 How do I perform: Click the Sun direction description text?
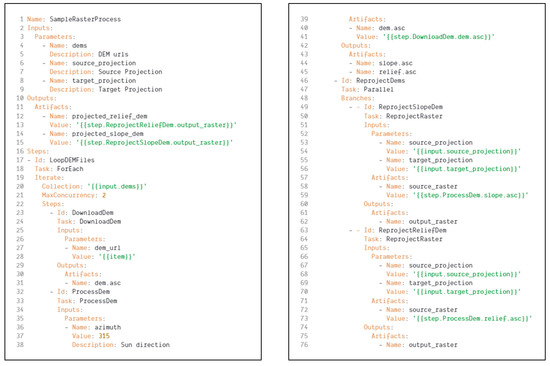(x=145, y=345)
